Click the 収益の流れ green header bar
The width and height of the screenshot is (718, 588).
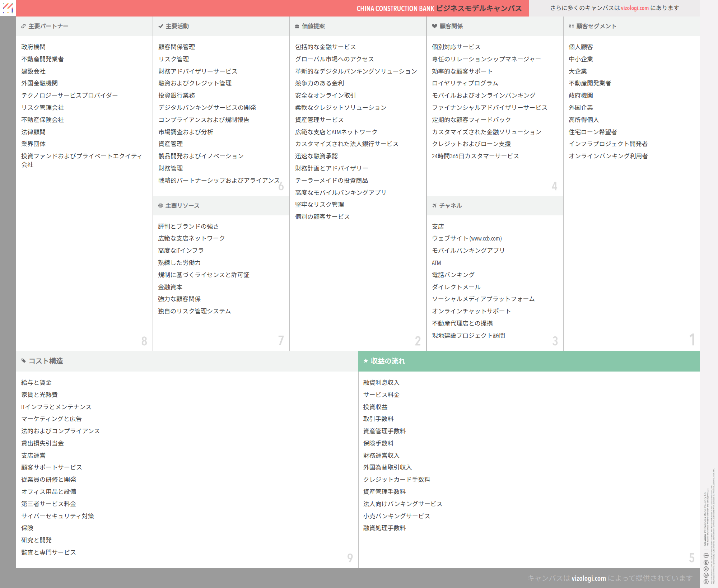(x=528, y=361)
